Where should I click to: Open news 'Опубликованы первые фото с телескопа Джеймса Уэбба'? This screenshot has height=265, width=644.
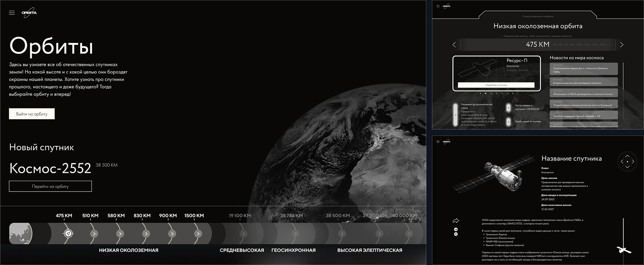[584, 69]
